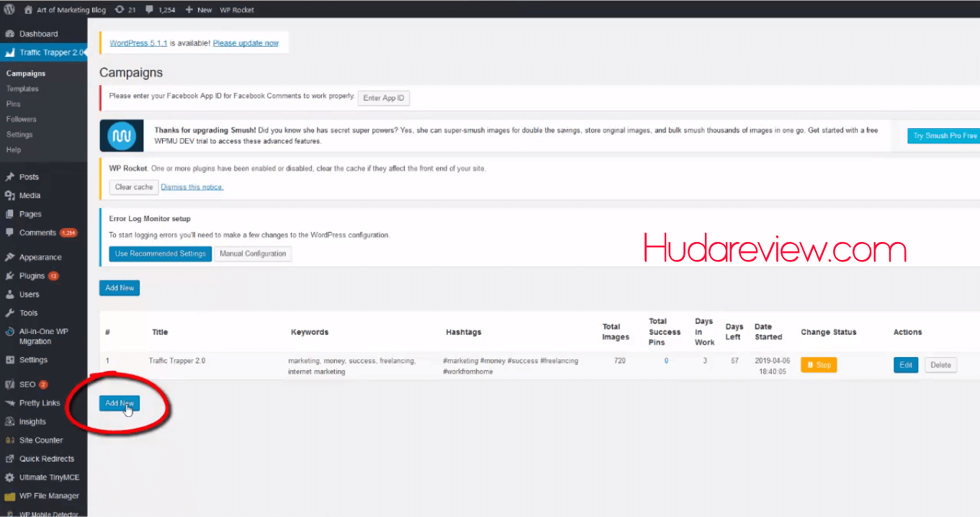Stop the Traffic Trapper 2.0 campaign

point(819,365)
